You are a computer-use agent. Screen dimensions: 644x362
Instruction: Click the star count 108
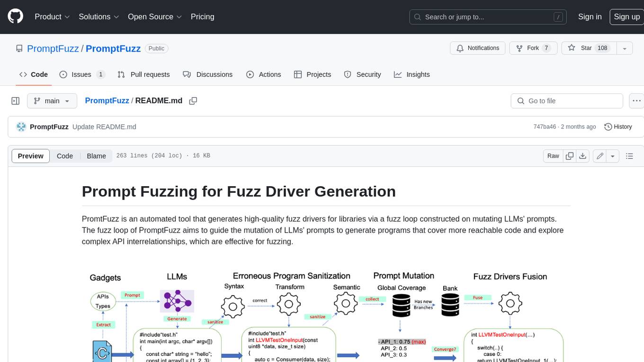click(602, 48)
